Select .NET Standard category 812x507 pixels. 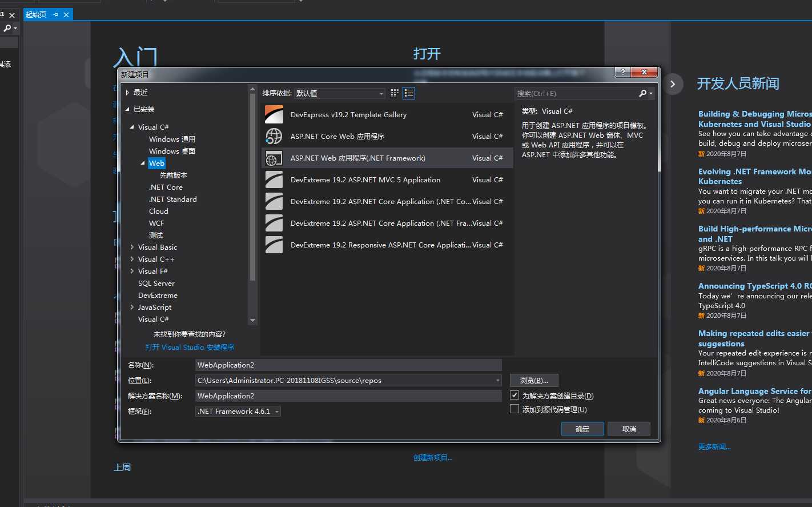pos(172,199)
